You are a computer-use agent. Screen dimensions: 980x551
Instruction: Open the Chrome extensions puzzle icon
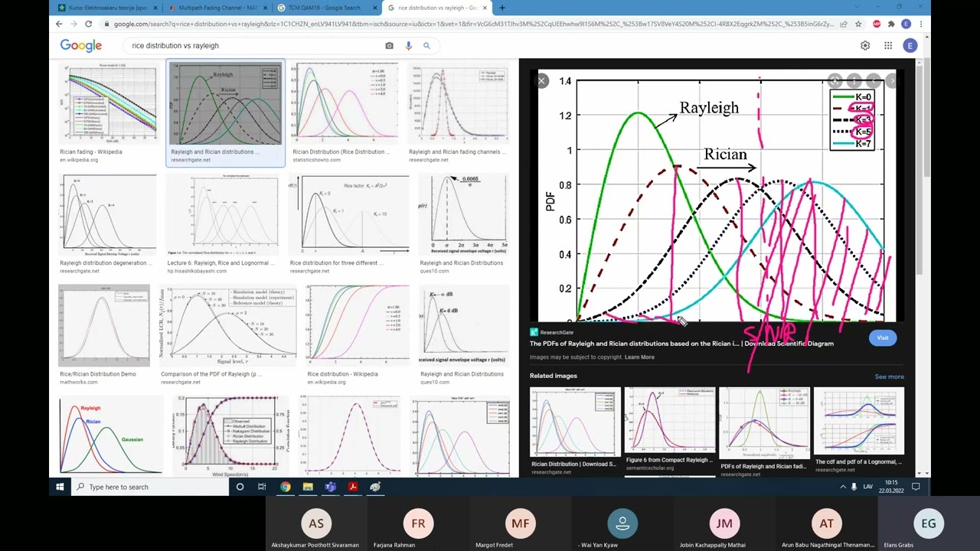point(891,24)
